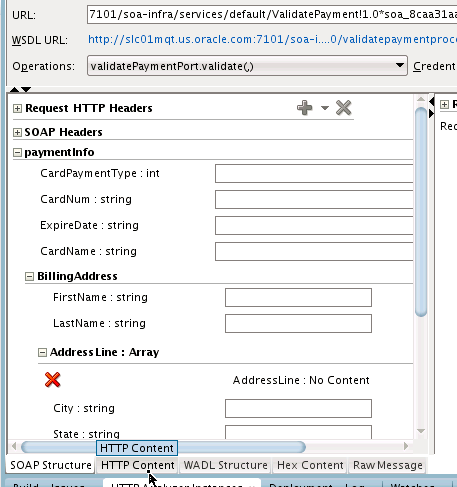Viewport: 457px width, 487px height.
Task: Switch to the HTTP Content tab
Action: [x=138, y=465]
